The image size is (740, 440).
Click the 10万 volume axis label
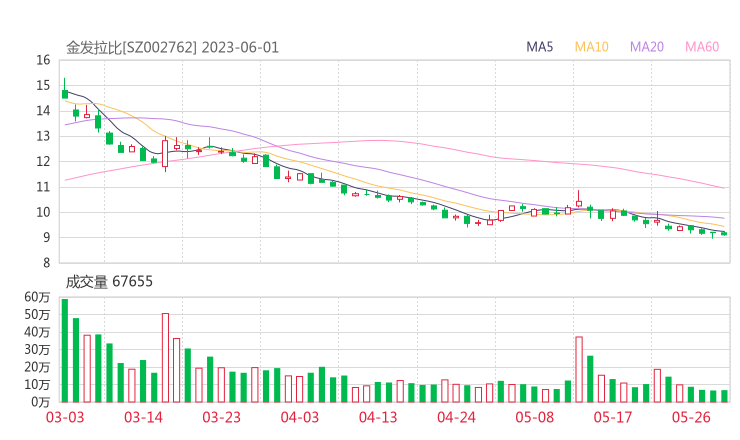pyautogui.click(x=37, y=385)
